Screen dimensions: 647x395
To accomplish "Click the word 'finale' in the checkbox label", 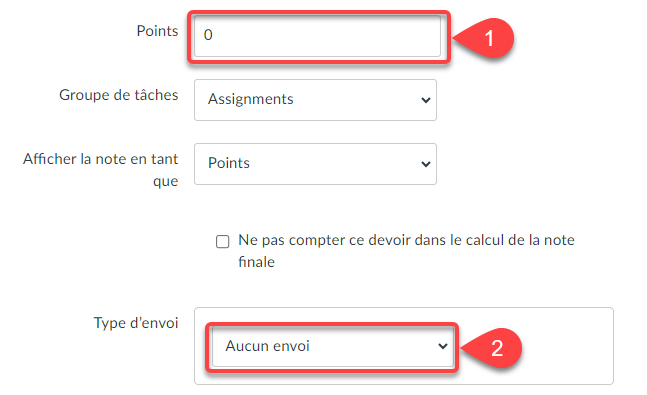I will pos(256,262).
